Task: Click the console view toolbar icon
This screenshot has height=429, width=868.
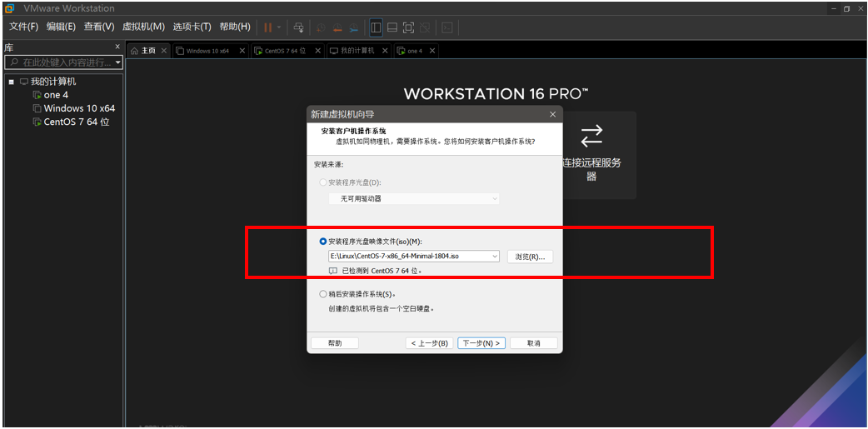Action: click(447, 27)
